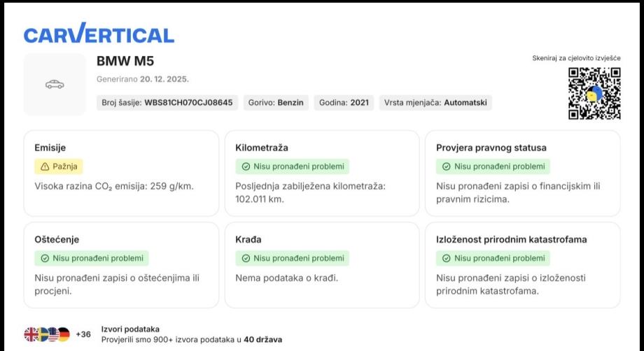Click the Godina: 2021 tag

tap(343, 103)
